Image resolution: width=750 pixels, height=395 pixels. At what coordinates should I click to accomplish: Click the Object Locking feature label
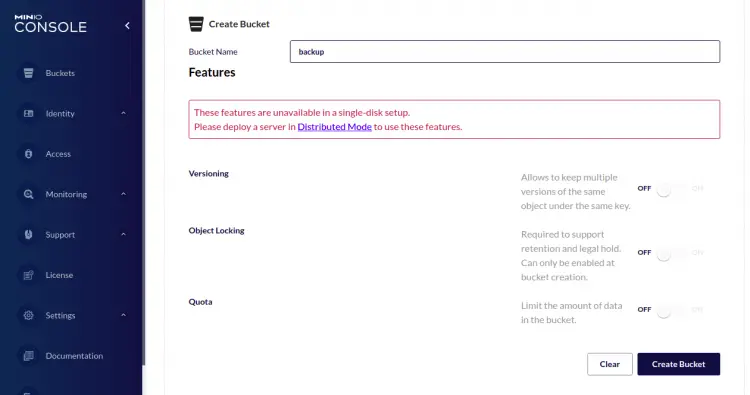pyautogui.click(x=216, y=230)
